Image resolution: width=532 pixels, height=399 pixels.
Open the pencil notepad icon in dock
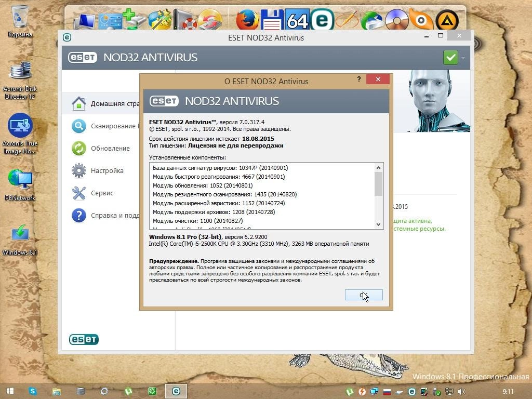click(347, 20)
